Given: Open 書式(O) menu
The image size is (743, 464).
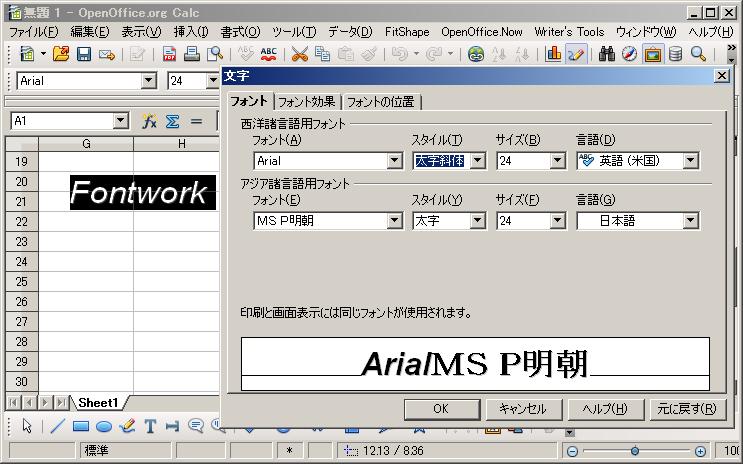Looking at the screenshot, I should [x=240, y=32].
